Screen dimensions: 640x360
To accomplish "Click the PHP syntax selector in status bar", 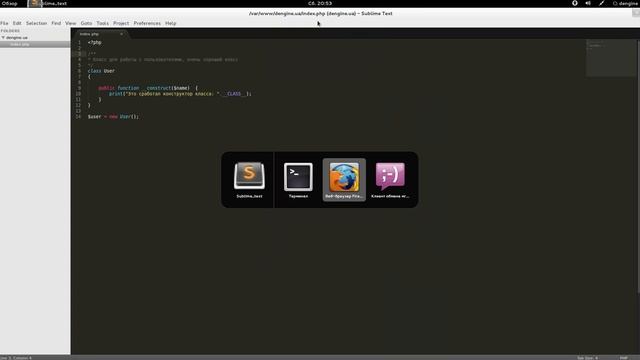I will point(624,358).
